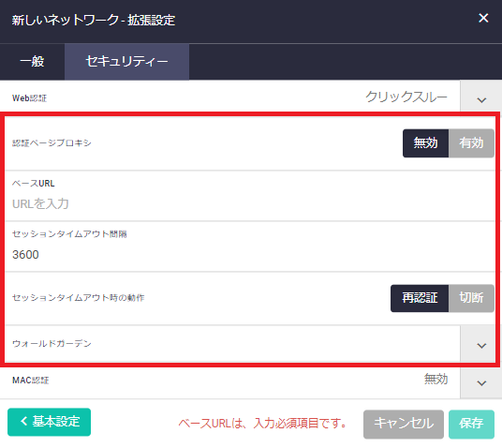Click the MAC認証 無効 value
This screenshot has height=448, width=502.
point(436,380)
